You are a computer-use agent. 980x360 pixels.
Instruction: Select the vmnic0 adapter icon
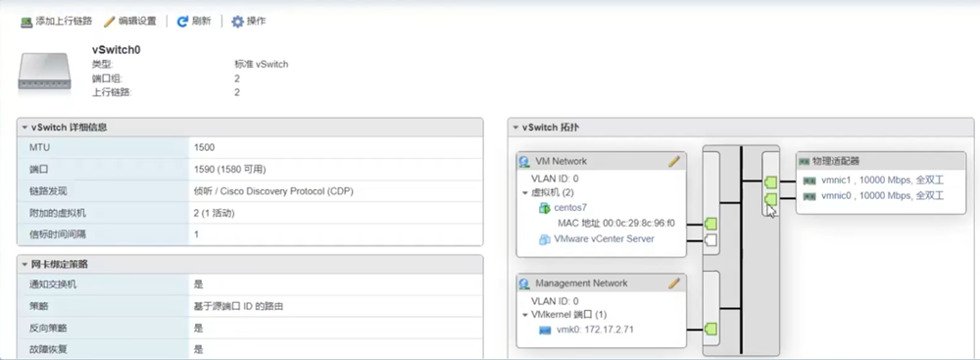(x=808, y=196)
